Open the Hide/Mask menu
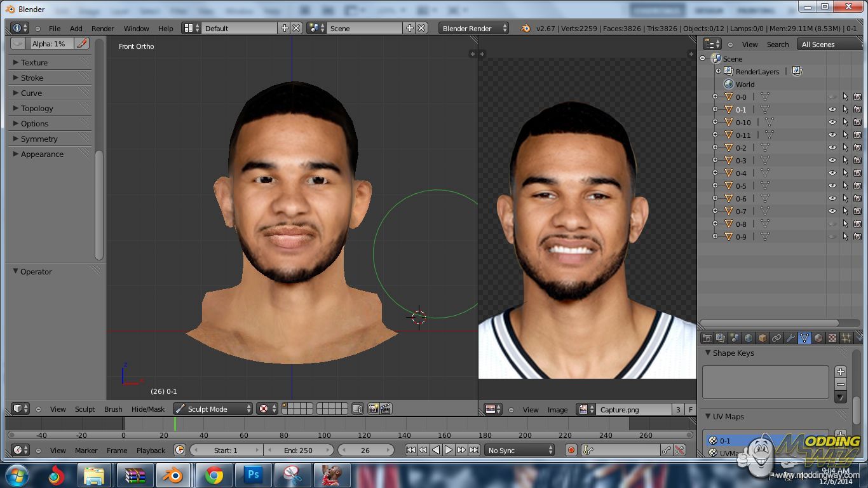The image size is (868, 488). pyautogui.click(x=147, y=409)
